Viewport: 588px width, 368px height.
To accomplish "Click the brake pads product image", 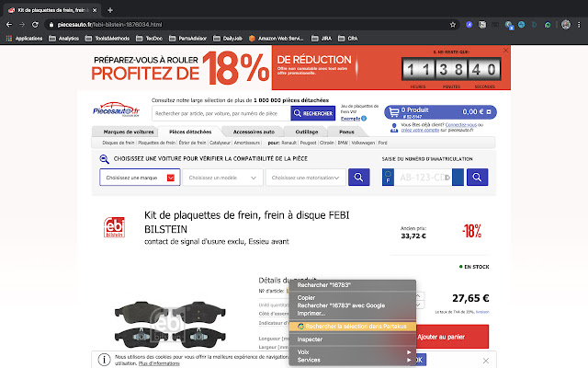I will click(170, 324).
